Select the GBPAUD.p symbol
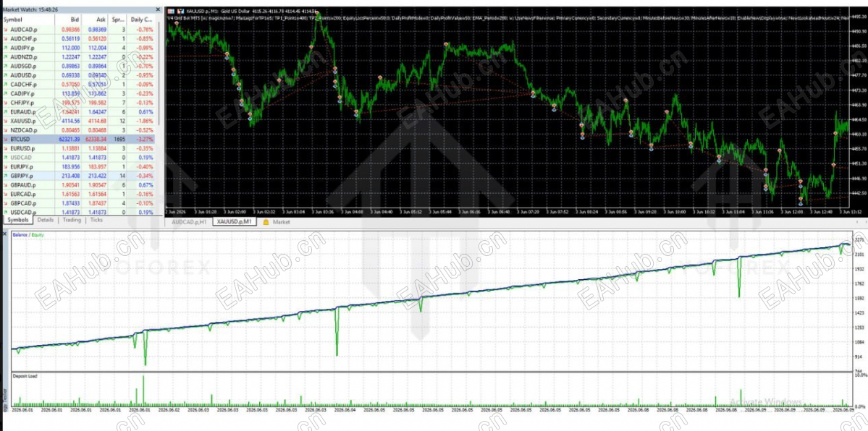 click(24, 185)
